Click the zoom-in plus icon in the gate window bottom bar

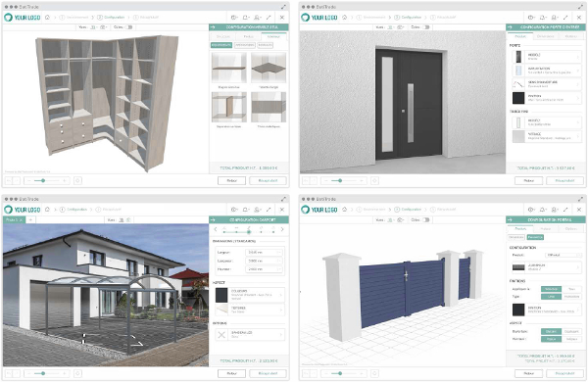click(361, 373)
